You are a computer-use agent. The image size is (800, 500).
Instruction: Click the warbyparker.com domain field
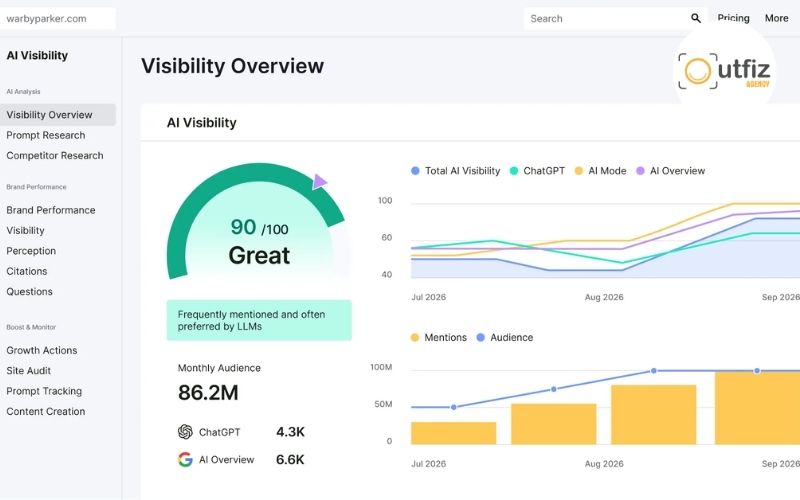[x=58, y=18]
